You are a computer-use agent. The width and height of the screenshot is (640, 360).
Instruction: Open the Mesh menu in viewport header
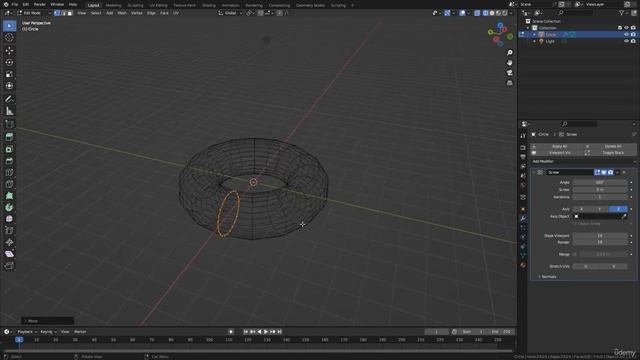[x=122, y=13]
